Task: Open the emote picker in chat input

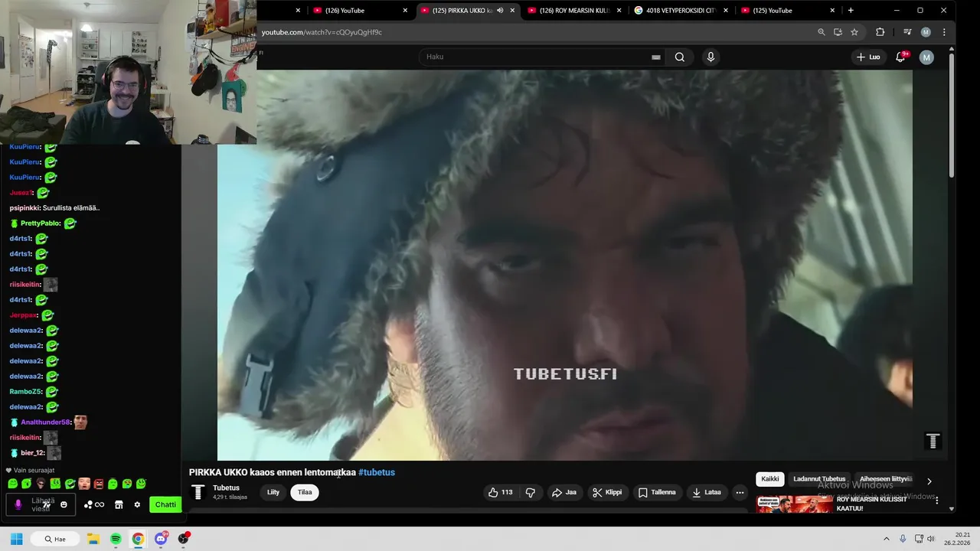Action: (x=64, y=504)
